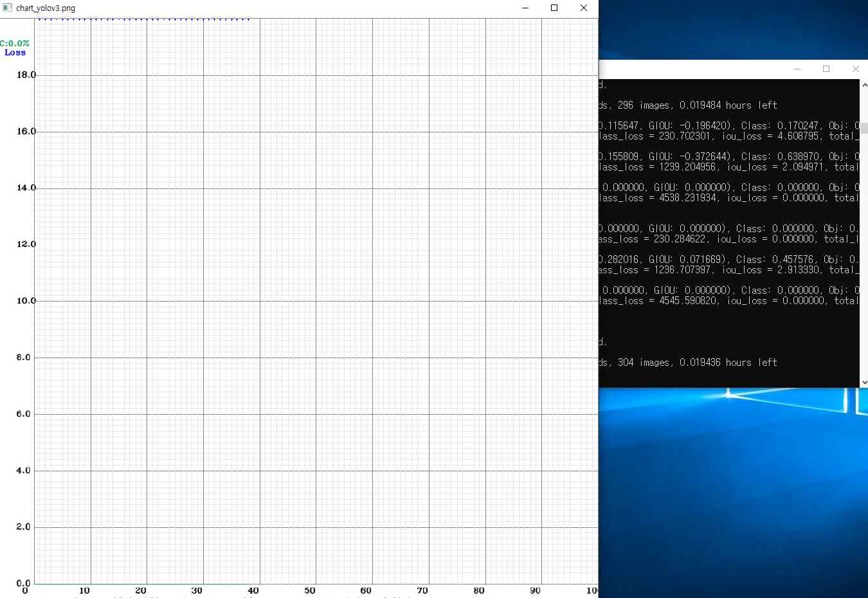Click the 18.0 y-axis label
Viewport: 868px width, 598px height.
[x=26, y=75]
